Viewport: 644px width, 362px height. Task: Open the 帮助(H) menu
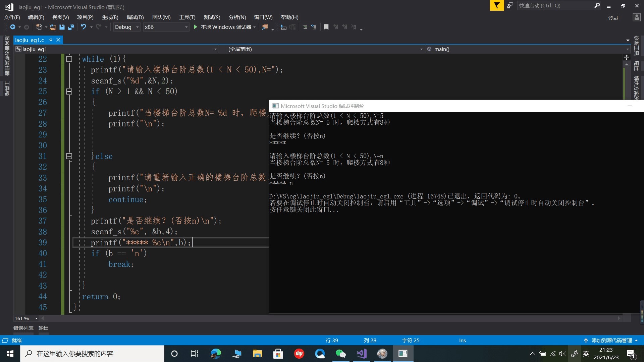[289, 17]
